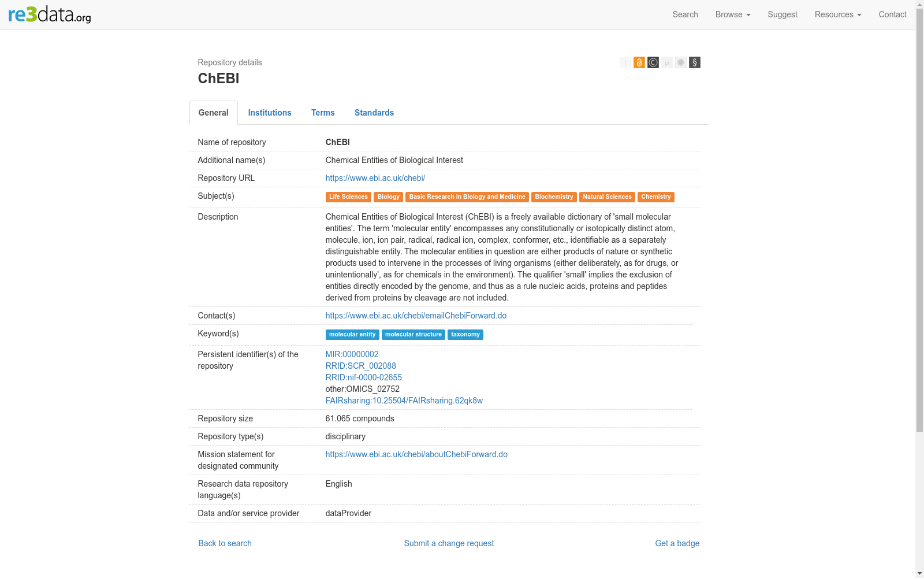
Task: Open the ChEBI repository URL link
Action: tap(375, 178)
